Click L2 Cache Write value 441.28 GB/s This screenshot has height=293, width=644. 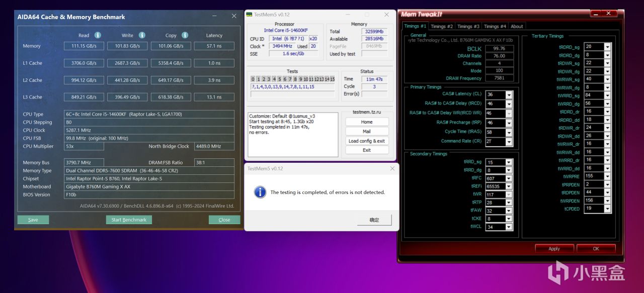127,80
